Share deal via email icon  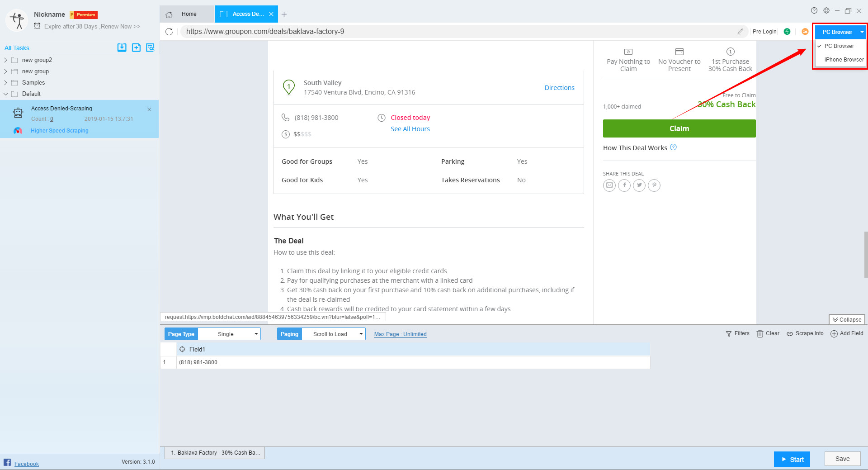point(609,185)
